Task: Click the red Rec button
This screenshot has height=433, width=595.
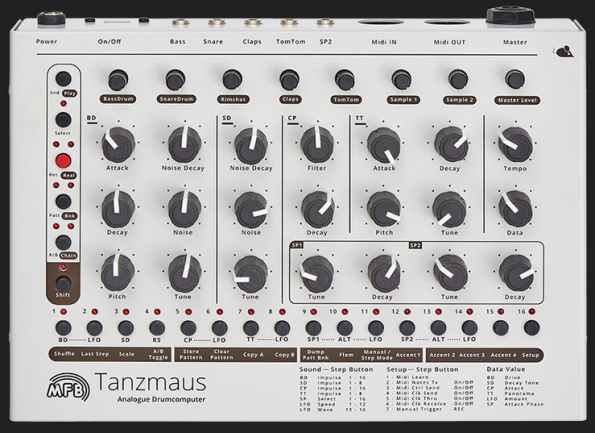Action: tap(63, 161)
